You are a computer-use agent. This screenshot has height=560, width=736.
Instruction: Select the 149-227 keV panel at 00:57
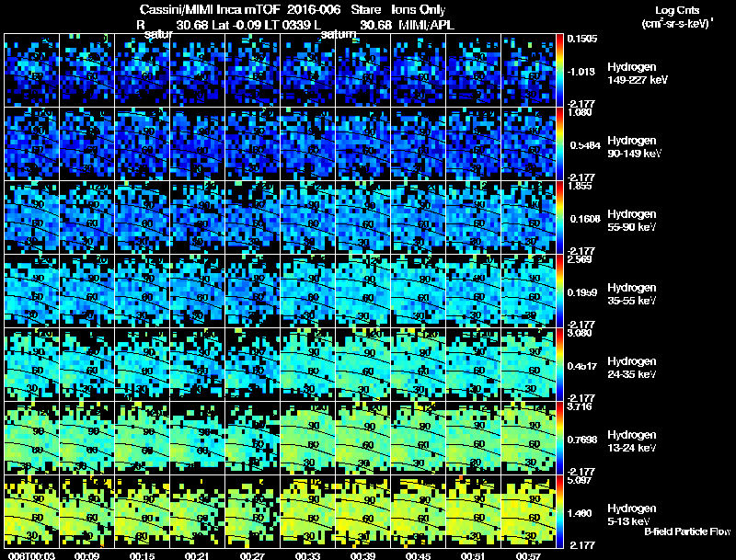528,71
